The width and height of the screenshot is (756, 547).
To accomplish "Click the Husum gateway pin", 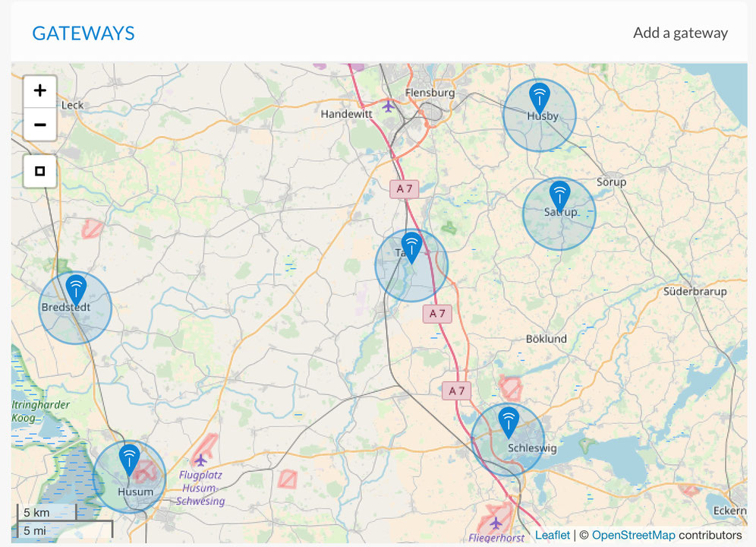I will click(130, 460).
